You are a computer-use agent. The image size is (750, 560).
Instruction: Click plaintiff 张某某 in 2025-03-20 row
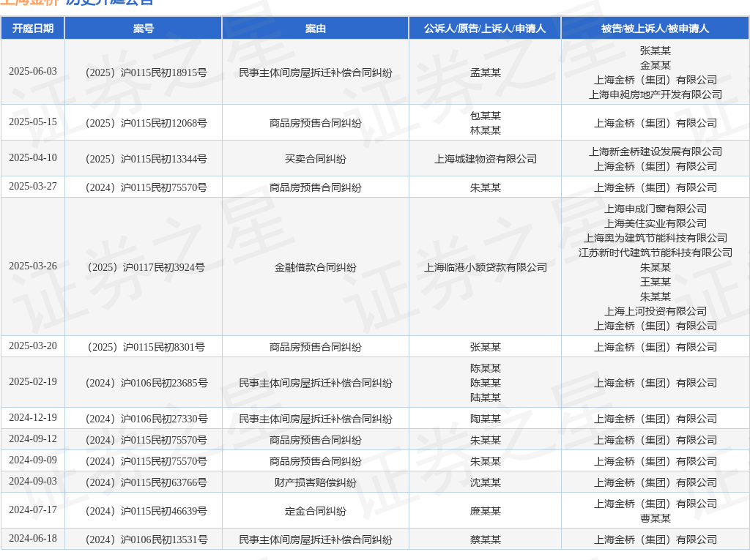coord(485,347)
